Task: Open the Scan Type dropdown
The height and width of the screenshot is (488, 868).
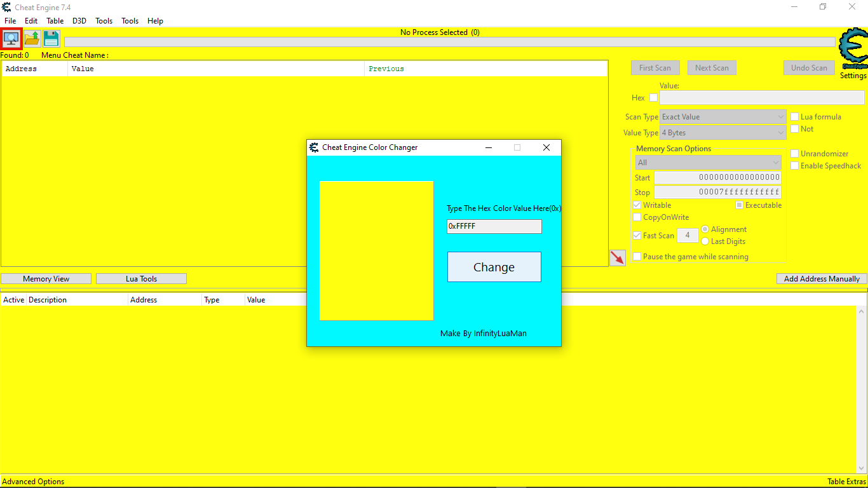Action: (x=723, y=117)
